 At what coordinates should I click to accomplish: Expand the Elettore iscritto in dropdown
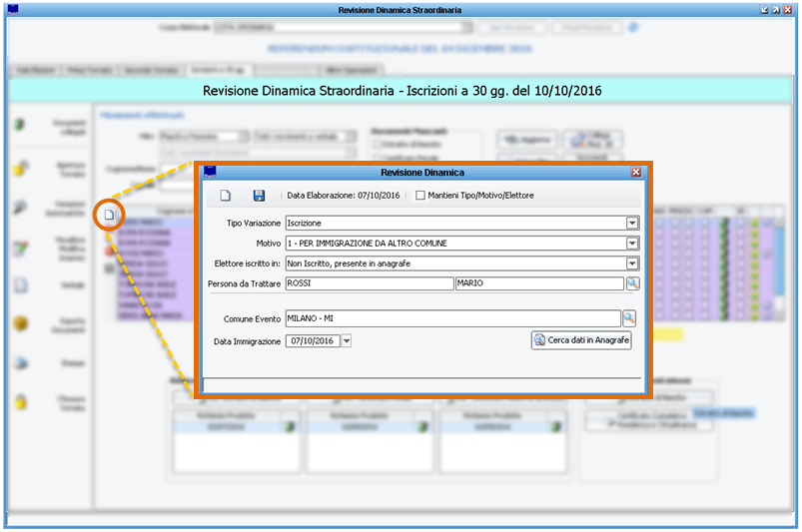coord(632,264)
